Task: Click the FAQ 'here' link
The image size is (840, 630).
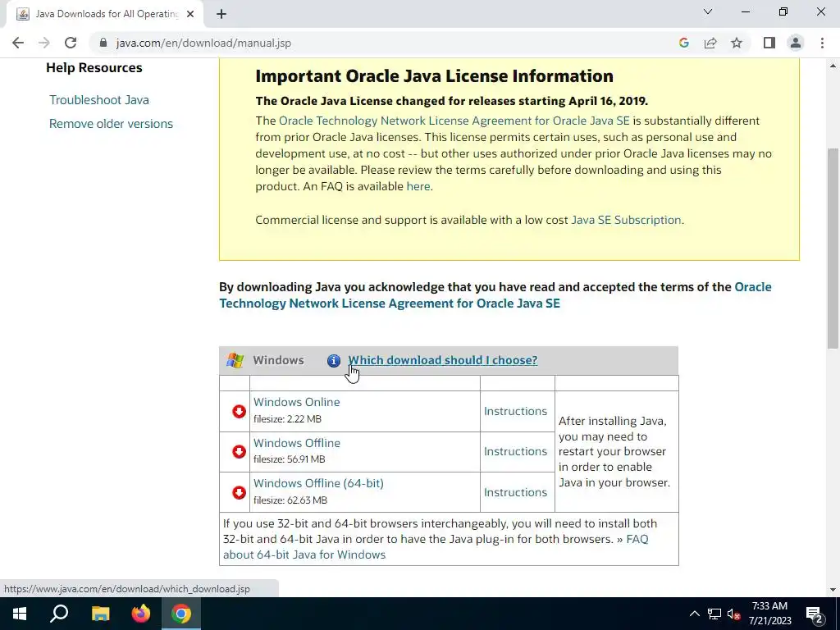Action: click(418, 186)
